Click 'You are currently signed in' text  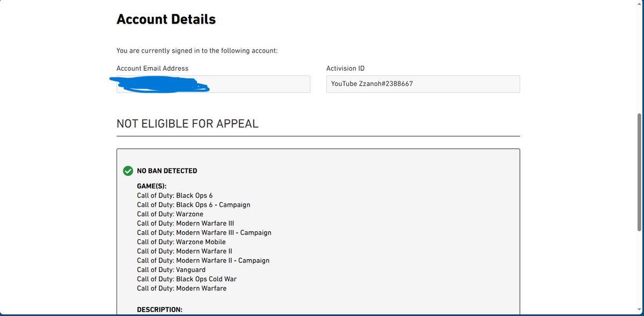[197, 51]
